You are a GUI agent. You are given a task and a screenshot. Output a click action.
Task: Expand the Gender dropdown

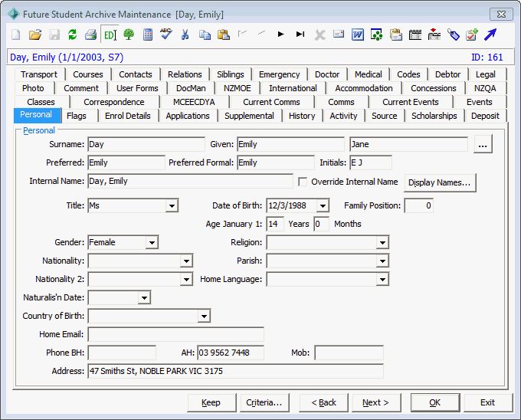(x=152, y=242)
